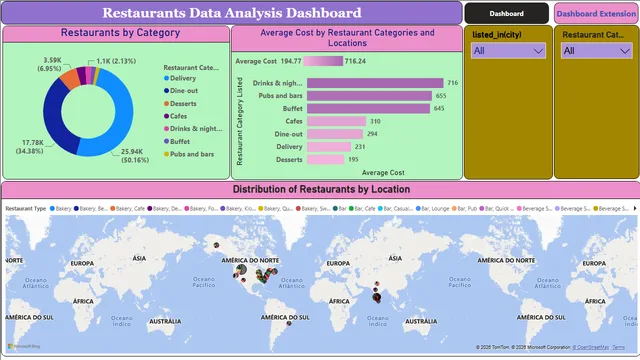Click the 3.59K (6.95%) data label
This screenshot has height=360, width=640.
49,64
